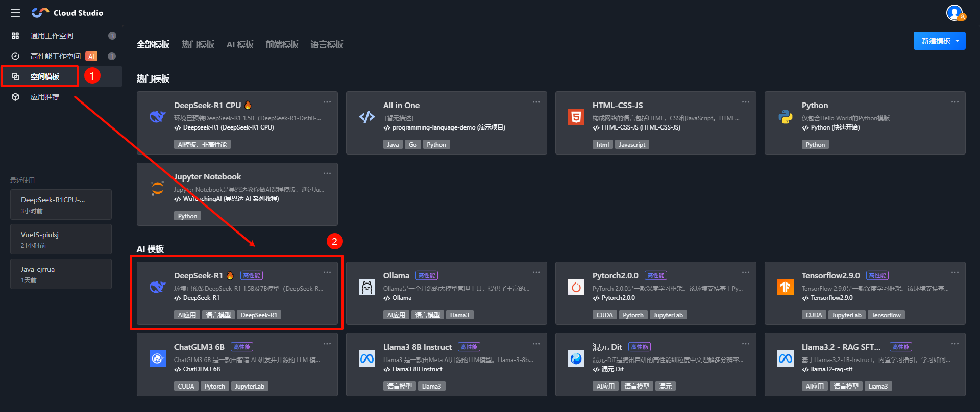980x412 pixels.
Task: Open recent workspace DeepSeek-R1CPU
Action: (x=61, y=204)
